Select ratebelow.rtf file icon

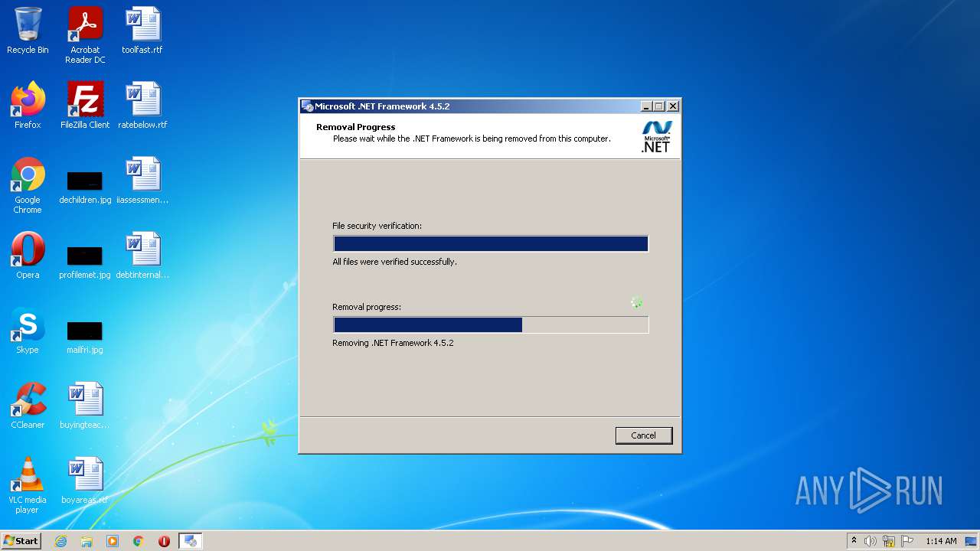(142, 106)
